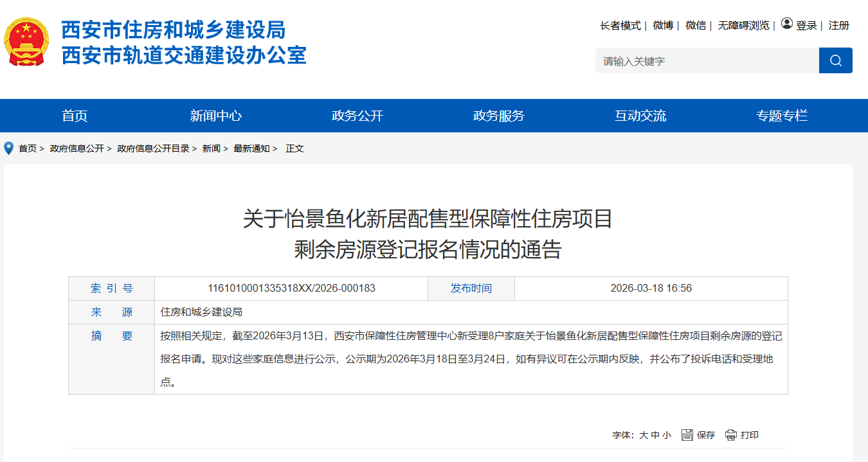Click the breadcrumb location pin icon
Viewport: 868px width, 462px height.
9,148
